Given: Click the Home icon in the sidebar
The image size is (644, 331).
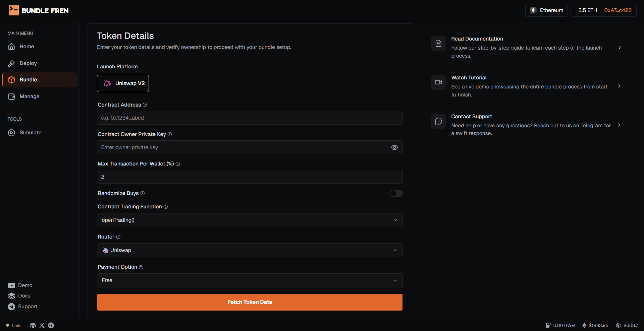Looking at the screenshot, I should [x=11, y=46].
